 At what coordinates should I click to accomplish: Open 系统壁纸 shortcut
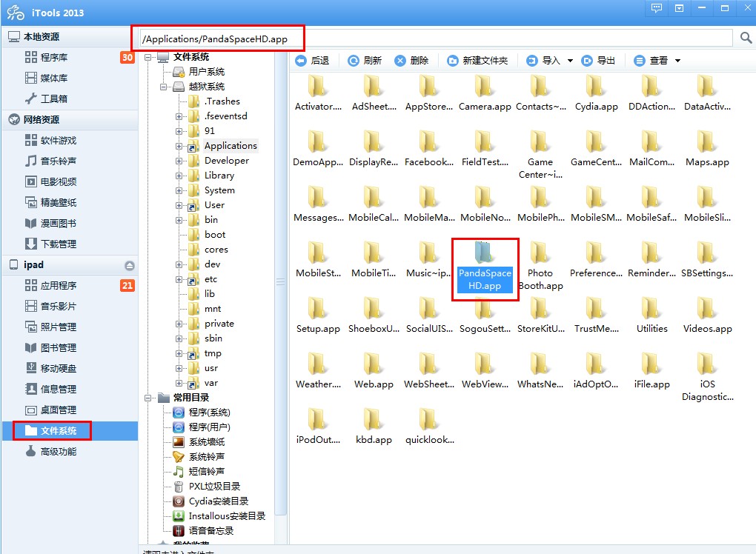[206, 442]
